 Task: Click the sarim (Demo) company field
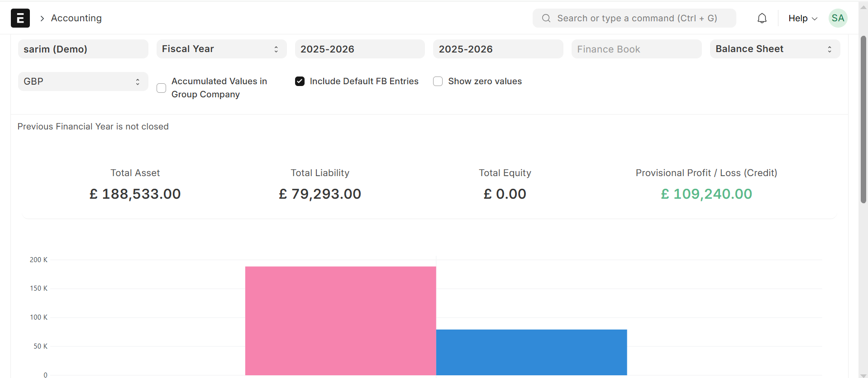pos(83,49)
